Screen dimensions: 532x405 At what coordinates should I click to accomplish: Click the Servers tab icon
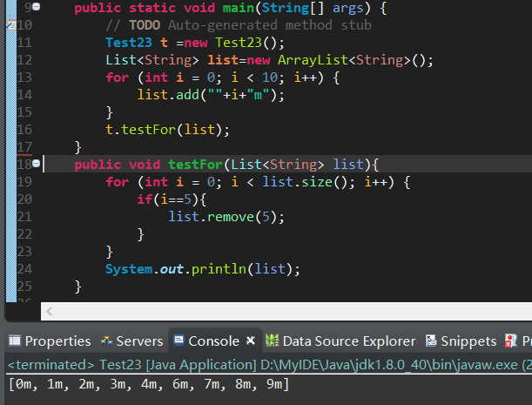pyautogui.click(x=106, y=341)
